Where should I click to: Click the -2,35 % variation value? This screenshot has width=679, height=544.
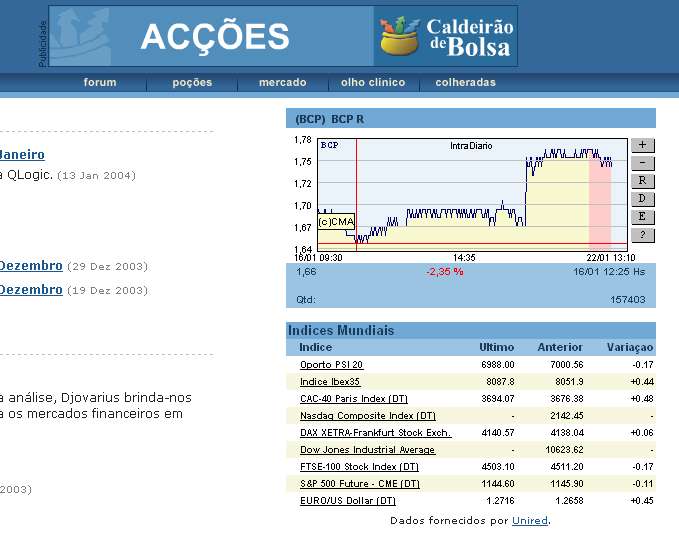(445, 272)
